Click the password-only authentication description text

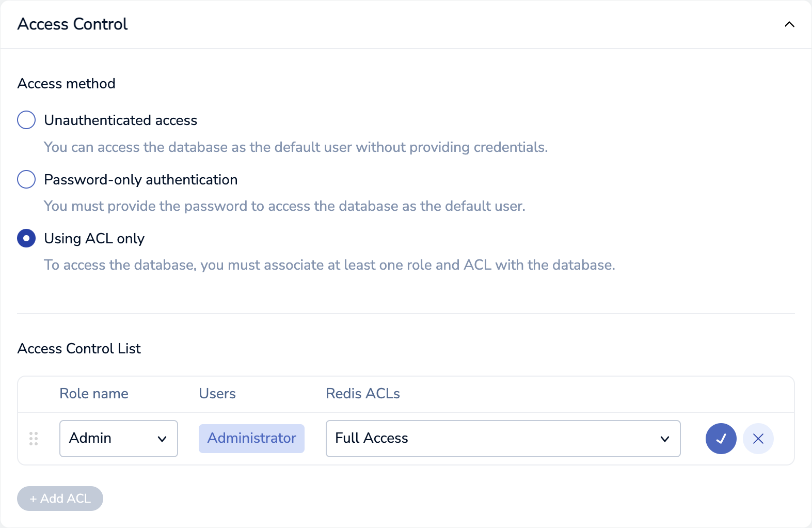[284, 206]
